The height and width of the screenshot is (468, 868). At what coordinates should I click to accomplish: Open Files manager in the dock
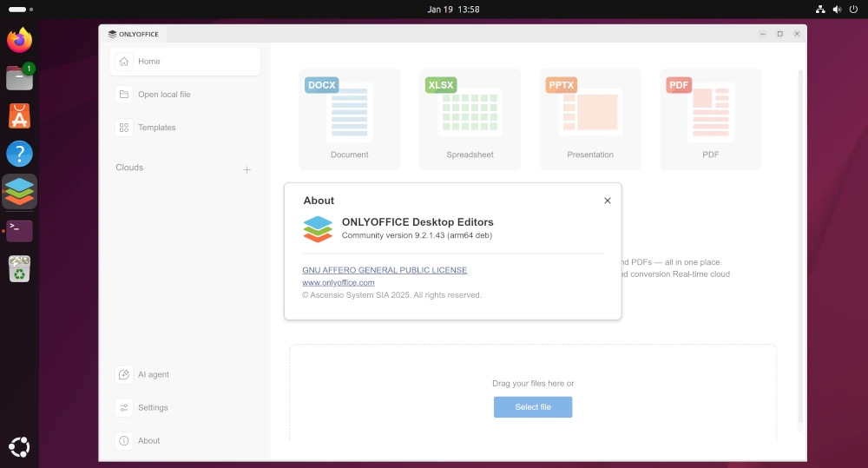(19, 77)
